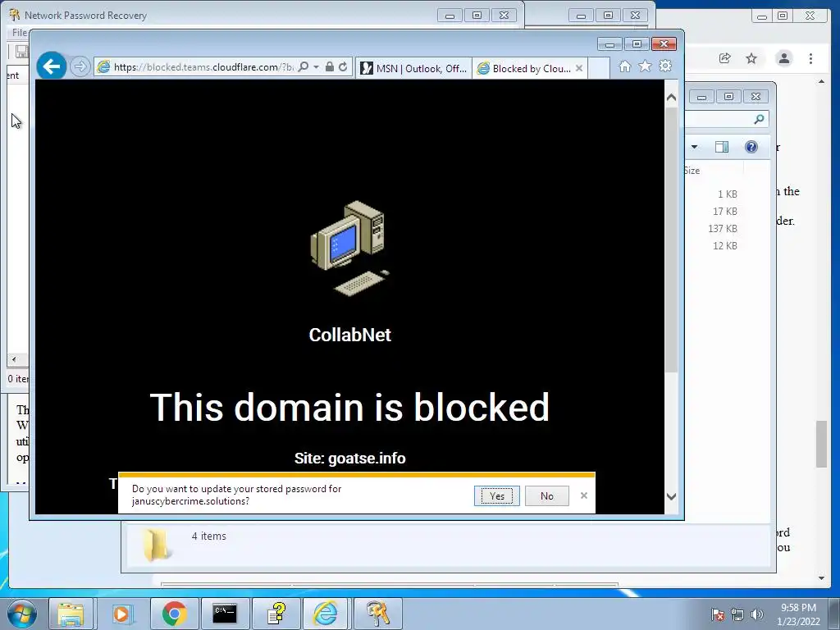Click Chrome page scroll down arrow
This screenshot has height=630, width=840.
tap(822, 577)
